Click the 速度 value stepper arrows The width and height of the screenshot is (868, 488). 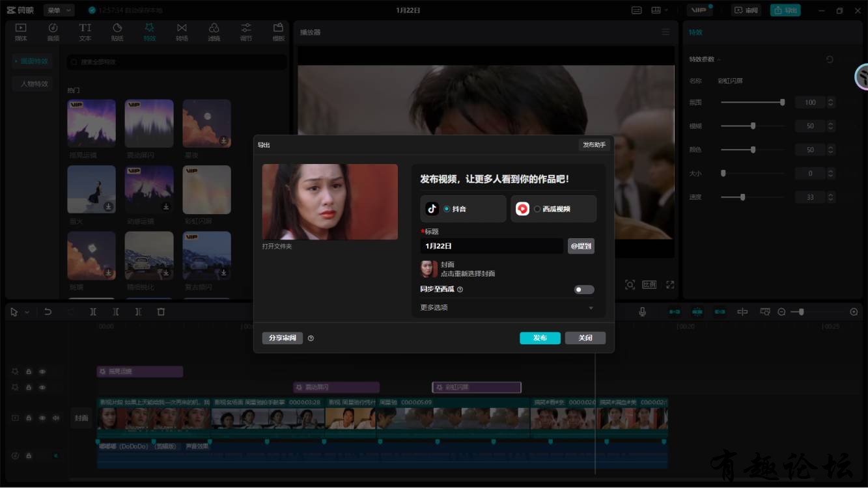[831, 197]
